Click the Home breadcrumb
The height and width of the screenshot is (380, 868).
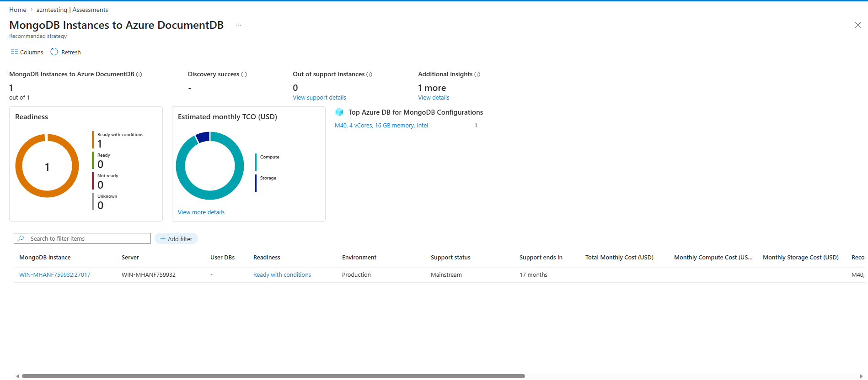(x=18, y=10)
